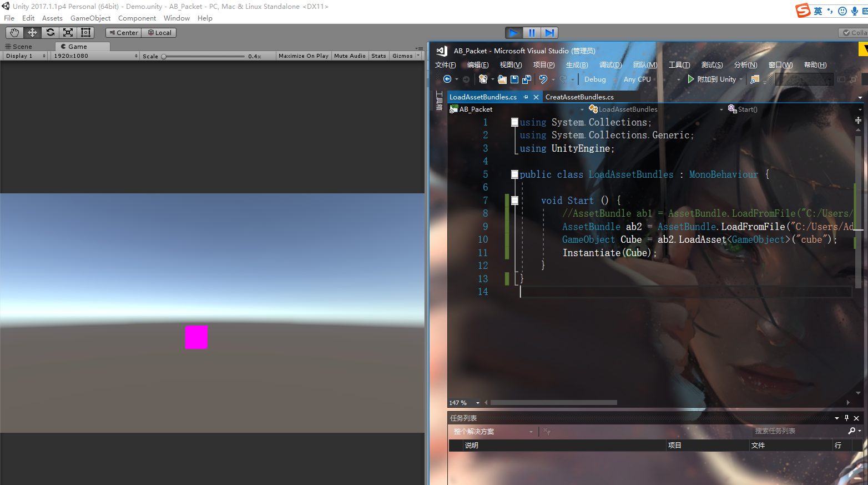Open the Display 1 dropdown
868x485 pixels.
click(26, 56)
